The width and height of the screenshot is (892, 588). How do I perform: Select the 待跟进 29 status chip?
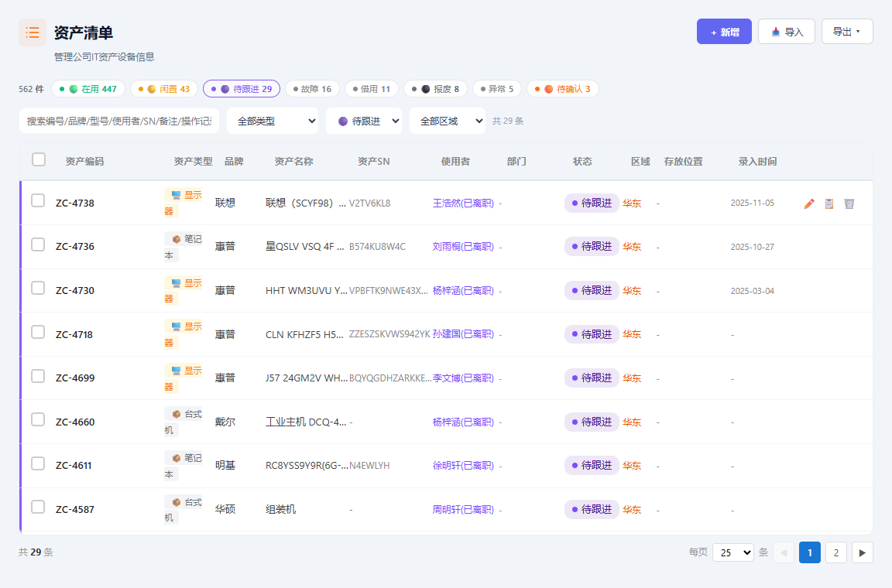(x=242, y=89)
